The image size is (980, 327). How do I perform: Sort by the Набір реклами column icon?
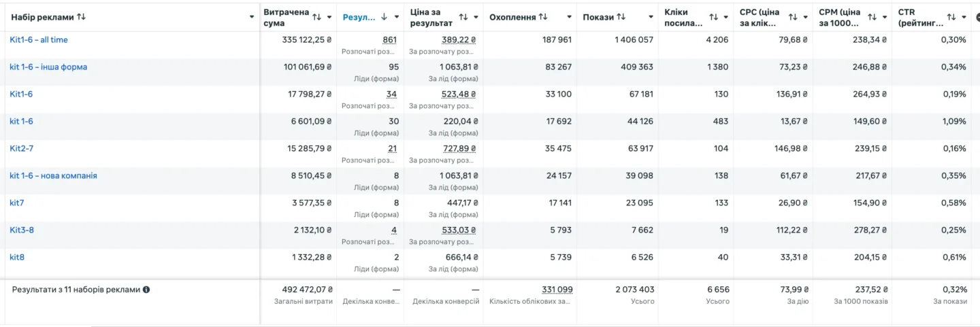coord(82,17)
